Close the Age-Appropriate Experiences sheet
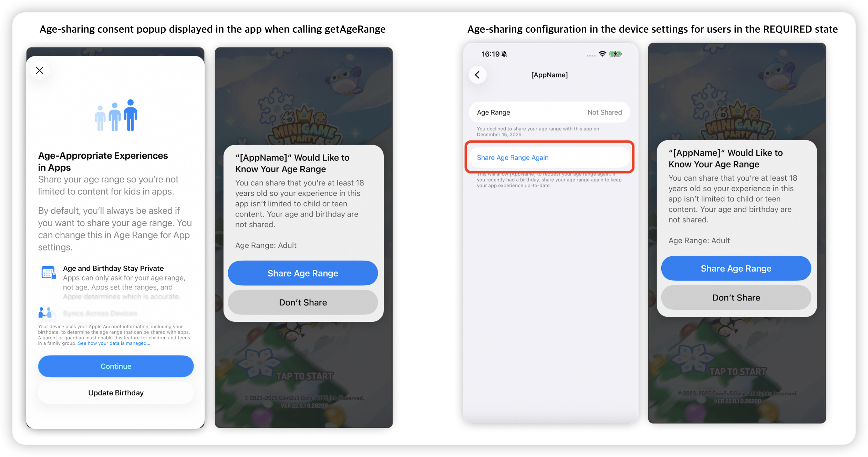Image resolution: width=868 pixels, height=457 pixels. point(40,71)
